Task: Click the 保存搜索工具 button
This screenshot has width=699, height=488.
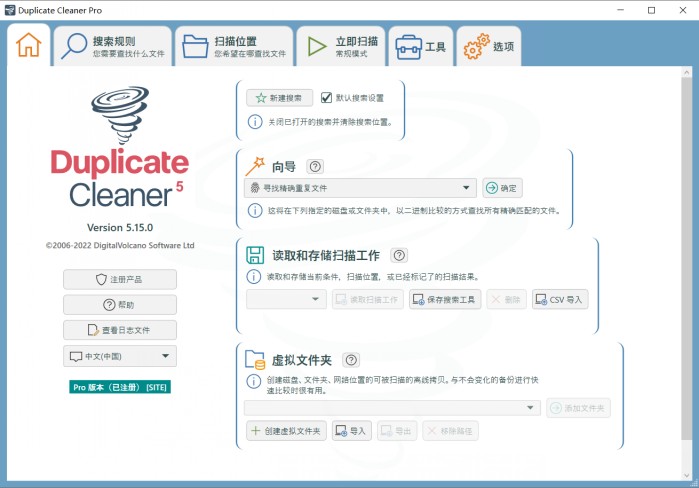Action: click(445, 299)
